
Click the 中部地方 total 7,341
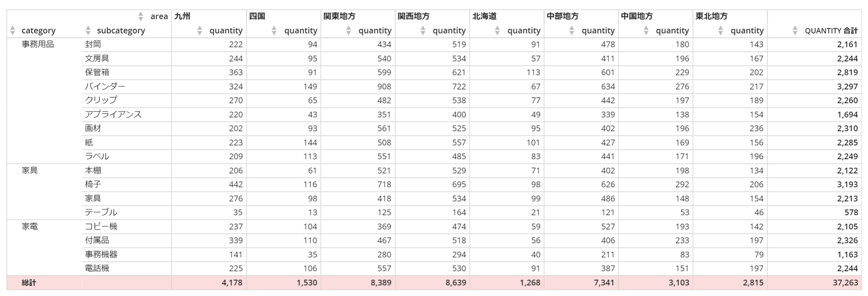click(604, 283)
